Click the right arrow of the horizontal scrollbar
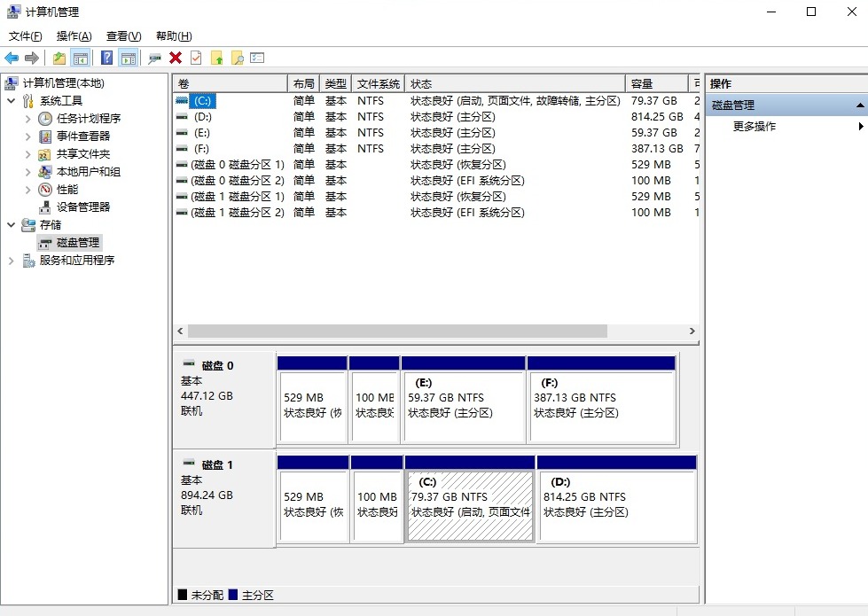This screenshot has width=868, height=616. pos(694,331)
